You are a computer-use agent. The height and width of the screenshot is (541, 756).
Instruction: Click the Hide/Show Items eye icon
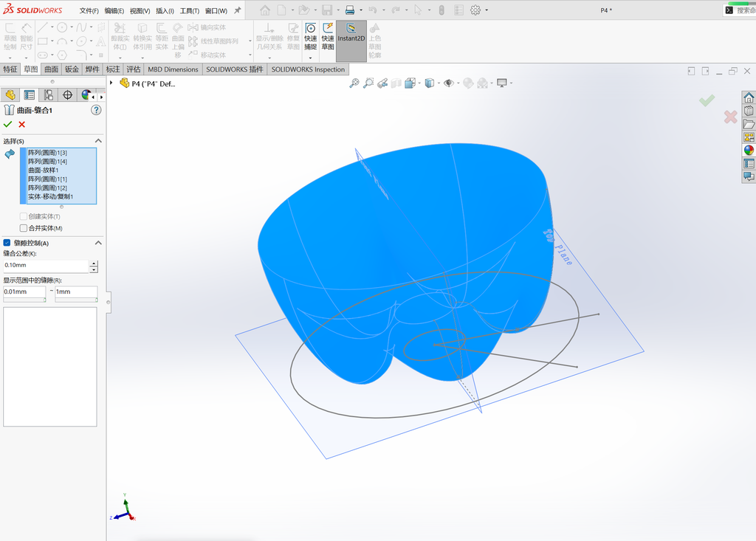pos(448,83)
